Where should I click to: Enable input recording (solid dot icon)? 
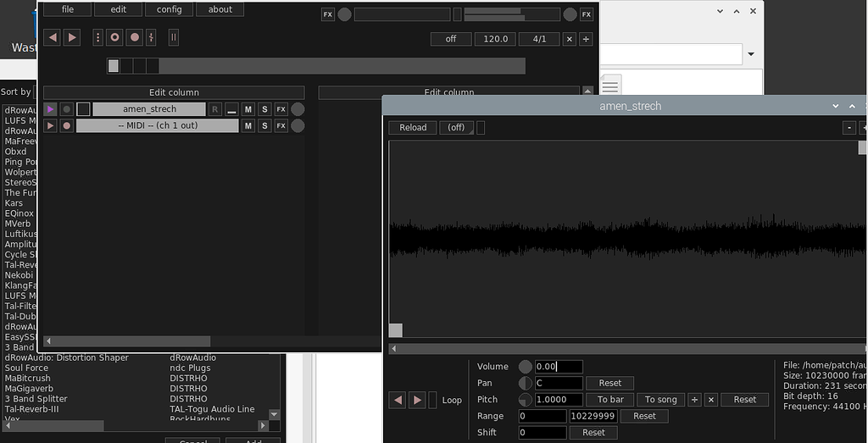point(135,37)
